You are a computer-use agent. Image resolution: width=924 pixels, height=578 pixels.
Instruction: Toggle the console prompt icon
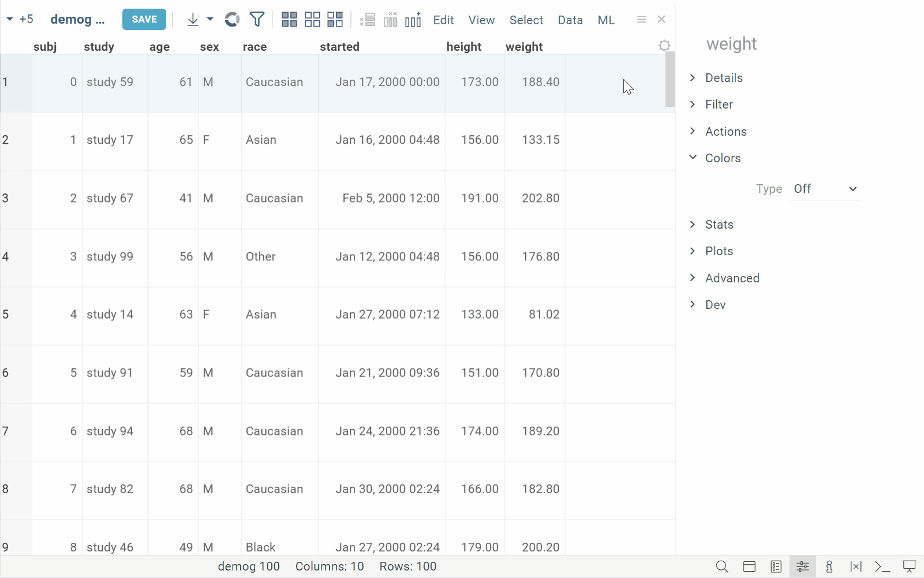click(882, 566)
